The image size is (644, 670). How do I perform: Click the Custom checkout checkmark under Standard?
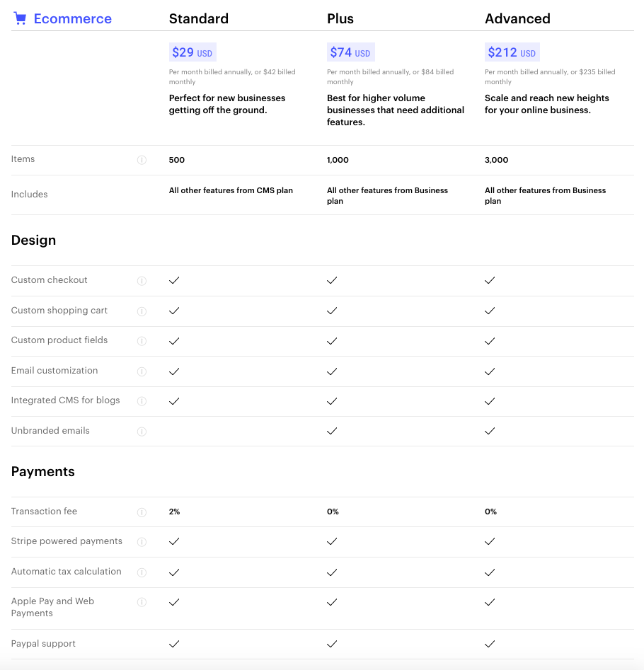[x=174, y=280]
